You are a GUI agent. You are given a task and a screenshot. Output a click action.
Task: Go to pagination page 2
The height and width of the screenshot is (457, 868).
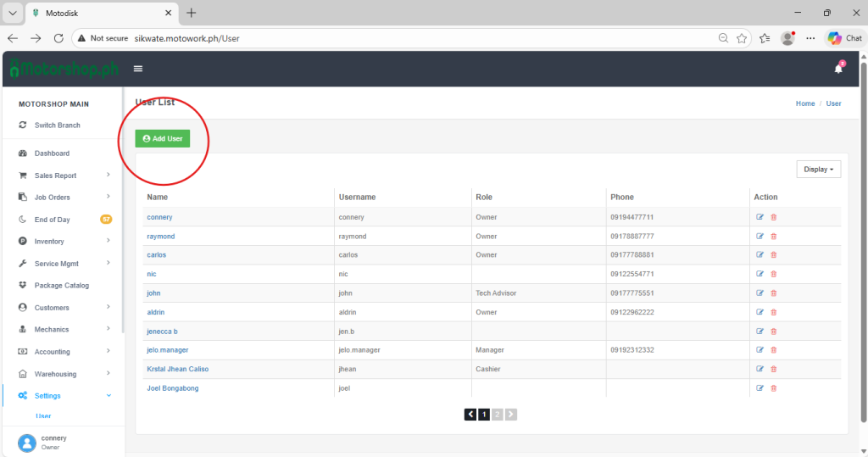click(498, 415)
